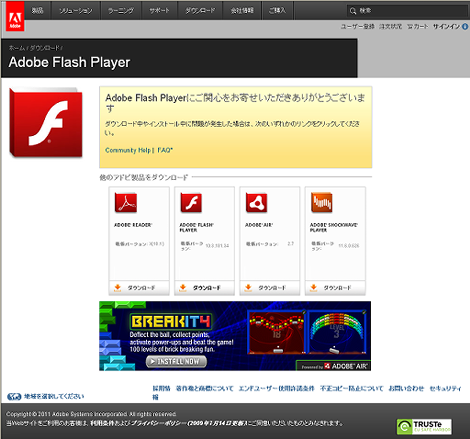470x439 pixels.
Task: Click the ダウンロード button for Adobe AIR
Action: [x=270, y=288]
